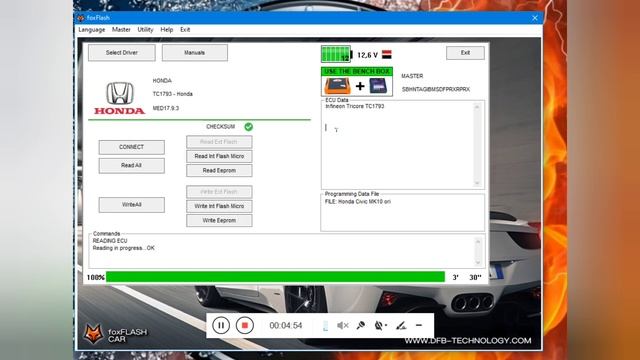Click the Use The Bench Box image
Image resolution: width=640 pixels, height=360 pixels.
point(357,82)
